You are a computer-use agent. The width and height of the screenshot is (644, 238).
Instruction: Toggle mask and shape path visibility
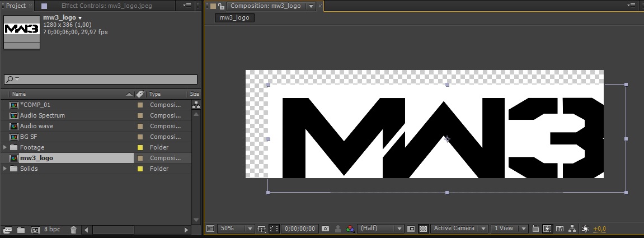tap(274, 228)
